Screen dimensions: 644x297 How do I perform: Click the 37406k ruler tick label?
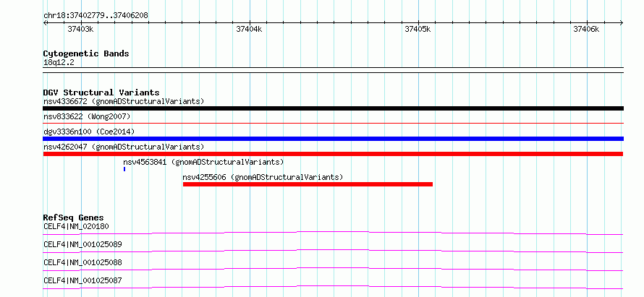pyautogui.click(x=586, y=29)
